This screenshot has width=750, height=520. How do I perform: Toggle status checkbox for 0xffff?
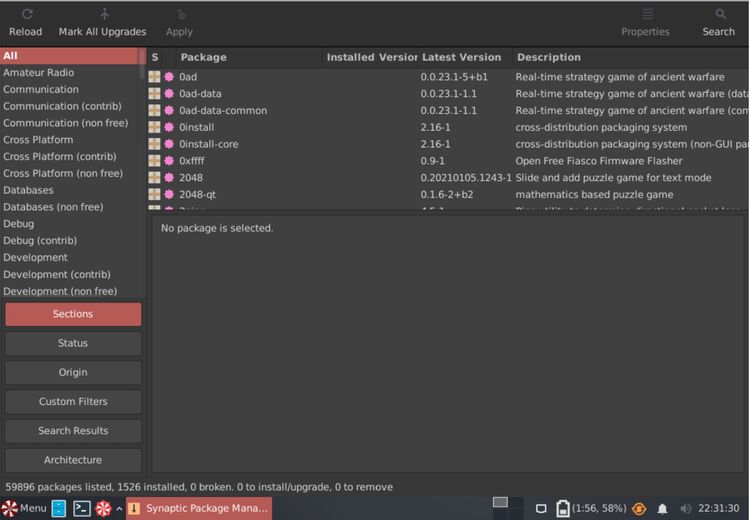point(154,160)
